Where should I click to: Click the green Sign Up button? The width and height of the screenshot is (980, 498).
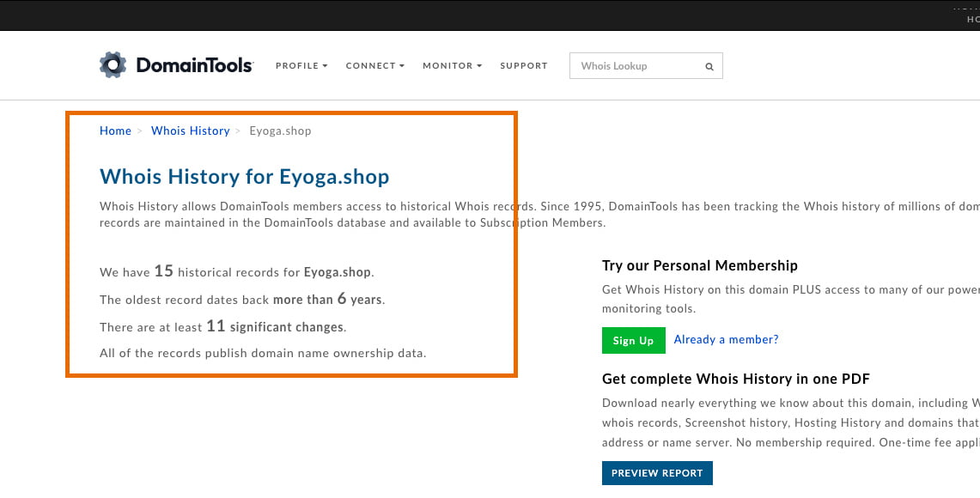[633, 341]
